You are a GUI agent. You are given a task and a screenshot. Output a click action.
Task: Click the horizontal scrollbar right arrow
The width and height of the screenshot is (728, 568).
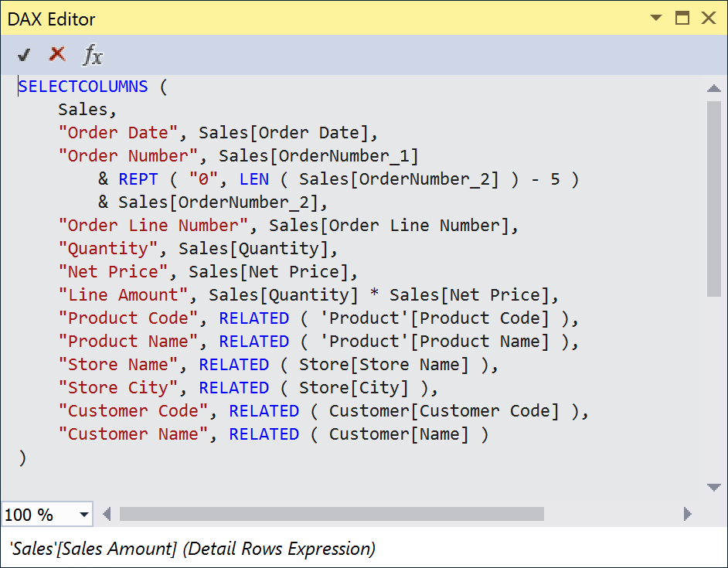pyautogui.click(x=688, y=514)
